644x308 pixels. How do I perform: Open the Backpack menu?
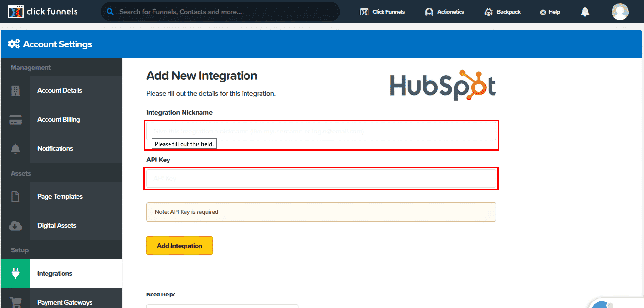[x=502, y=12]
